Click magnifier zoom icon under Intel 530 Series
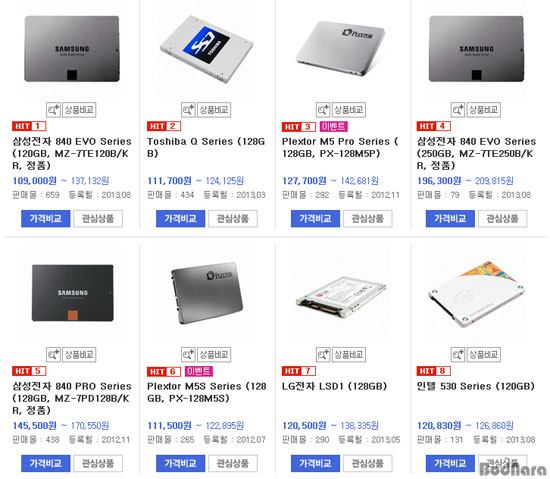 (458, 355)
